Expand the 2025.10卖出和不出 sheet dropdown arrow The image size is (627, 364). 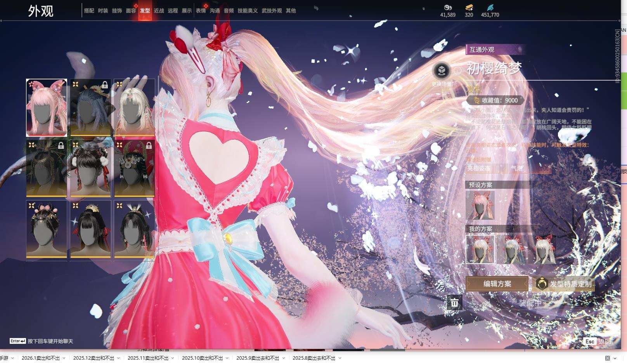click(227, 358)
